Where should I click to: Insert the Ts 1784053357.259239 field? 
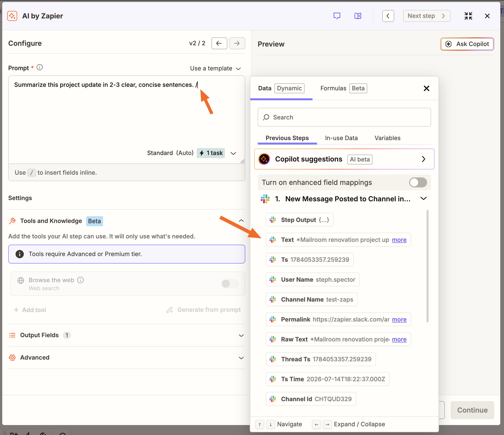pos(310,260)
